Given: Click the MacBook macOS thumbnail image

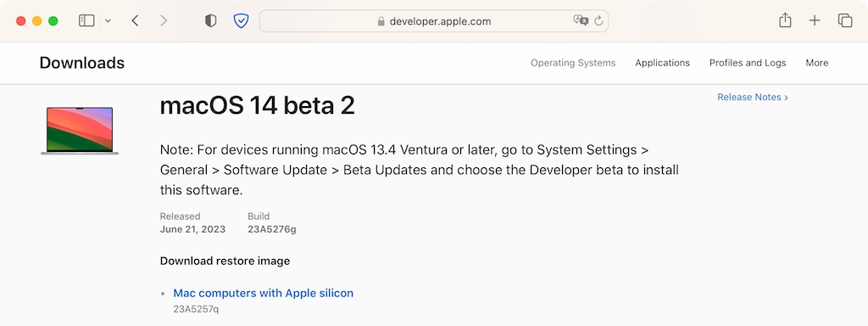Looking at the screenshot, I should point(80,130).
